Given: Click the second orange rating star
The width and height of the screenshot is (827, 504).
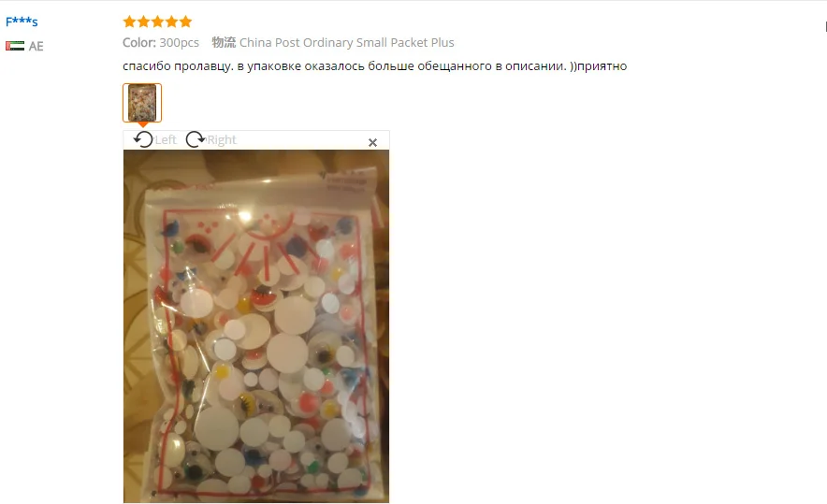Looking at the screenshot, I should (x=143, y=22).
